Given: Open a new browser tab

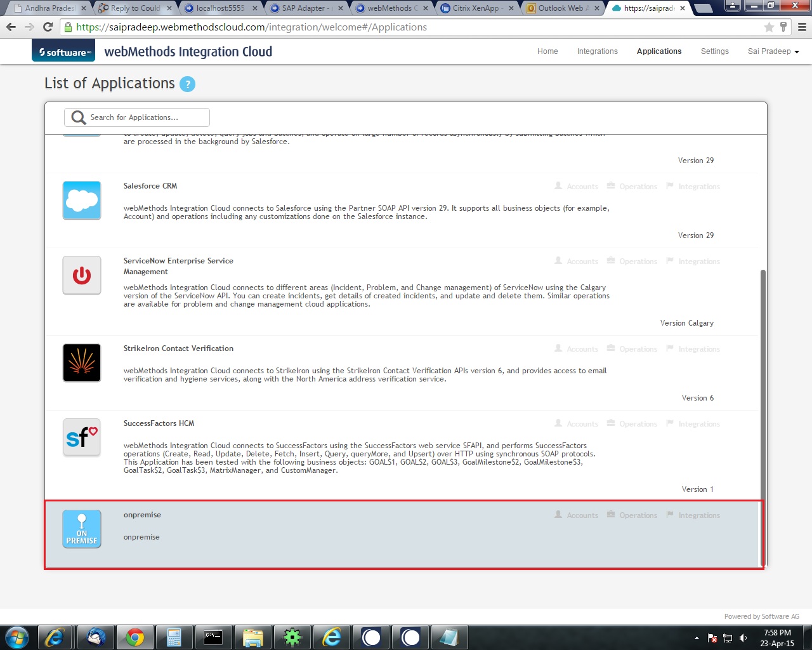Looking at the screenshot, I should click(702, 8).
